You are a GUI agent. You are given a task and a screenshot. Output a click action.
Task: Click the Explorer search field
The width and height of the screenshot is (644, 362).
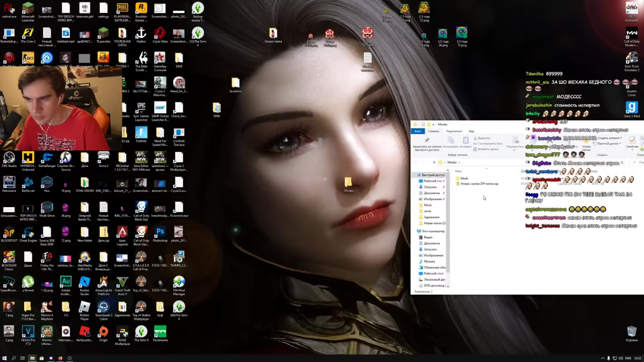tap(637, 162)
